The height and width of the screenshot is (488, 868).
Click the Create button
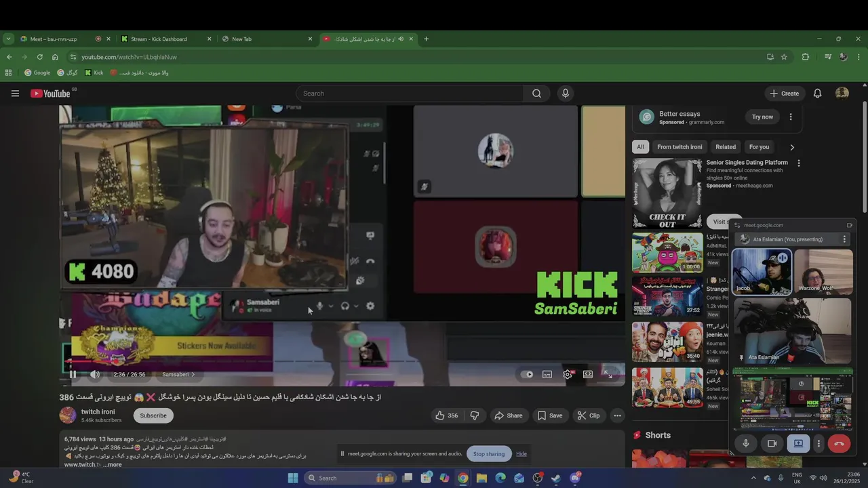point(785,94)
